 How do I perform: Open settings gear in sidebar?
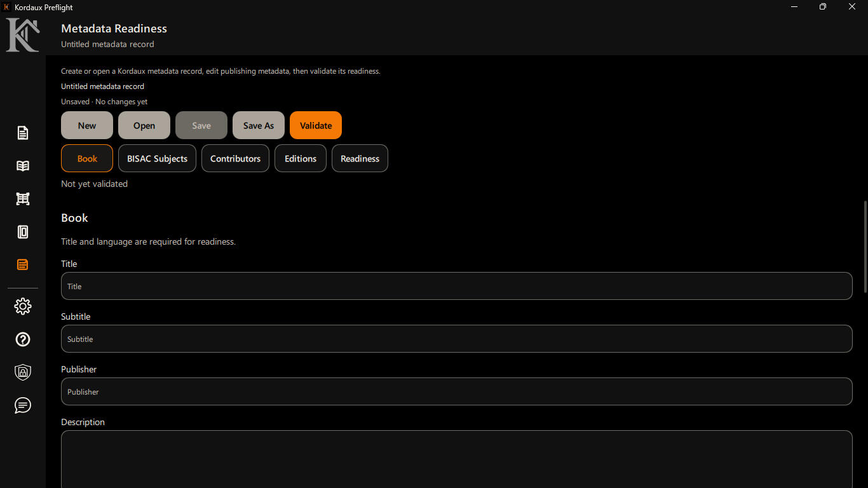coord(23,306)
